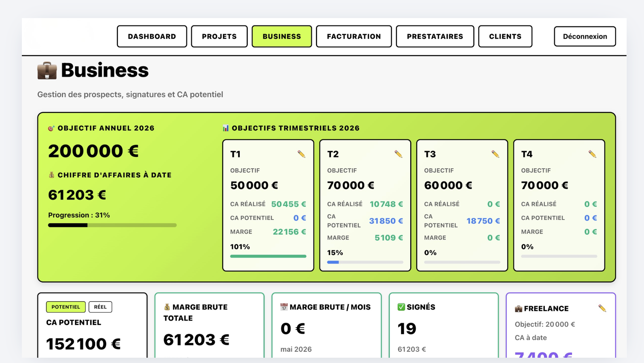The width and height of the screenshot is (644, 363).
Task: Click T3 empty progress bar
Action: [462, 262]
